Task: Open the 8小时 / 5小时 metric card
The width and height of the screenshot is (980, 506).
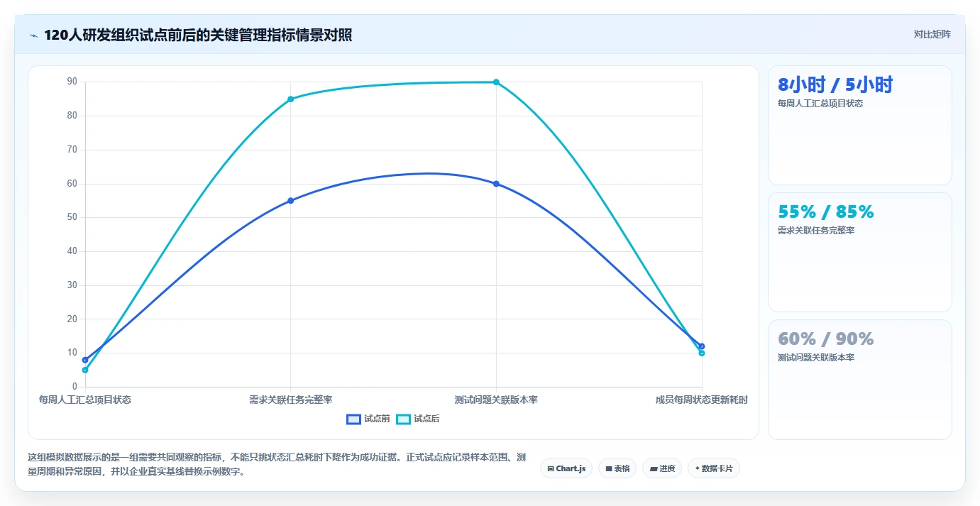Action: click(x=859, y=126)
